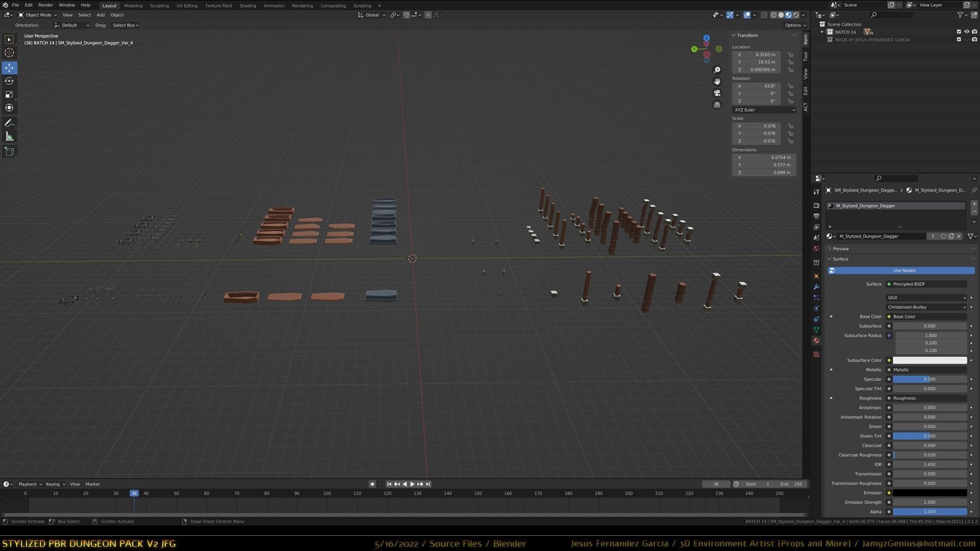Select the Cursor tool in the toolbar
Screen dimensions: 980x551
(x=9, y=53)
